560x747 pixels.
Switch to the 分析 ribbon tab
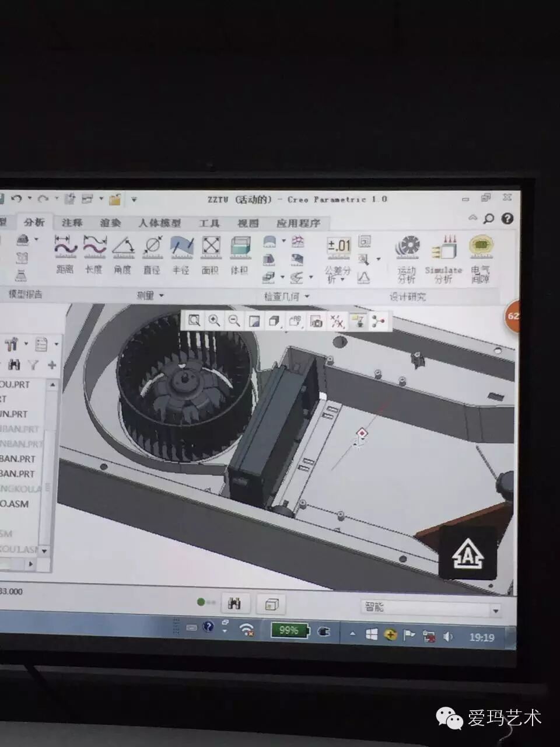pos(34,222)
